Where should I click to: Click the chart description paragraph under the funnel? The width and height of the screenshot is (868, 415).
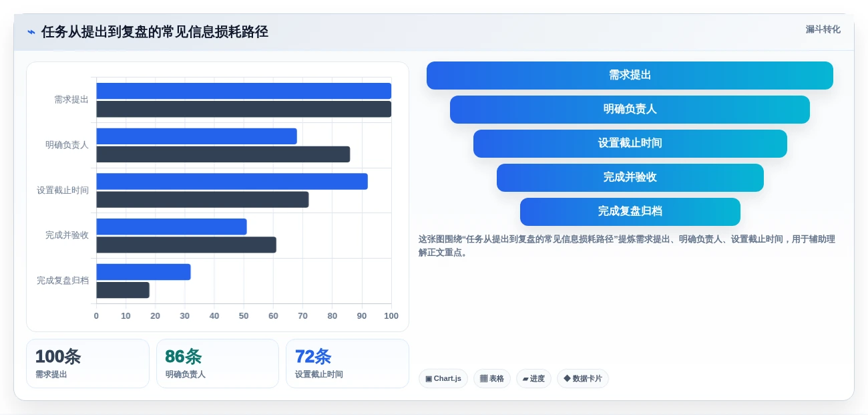pos(627,246)
